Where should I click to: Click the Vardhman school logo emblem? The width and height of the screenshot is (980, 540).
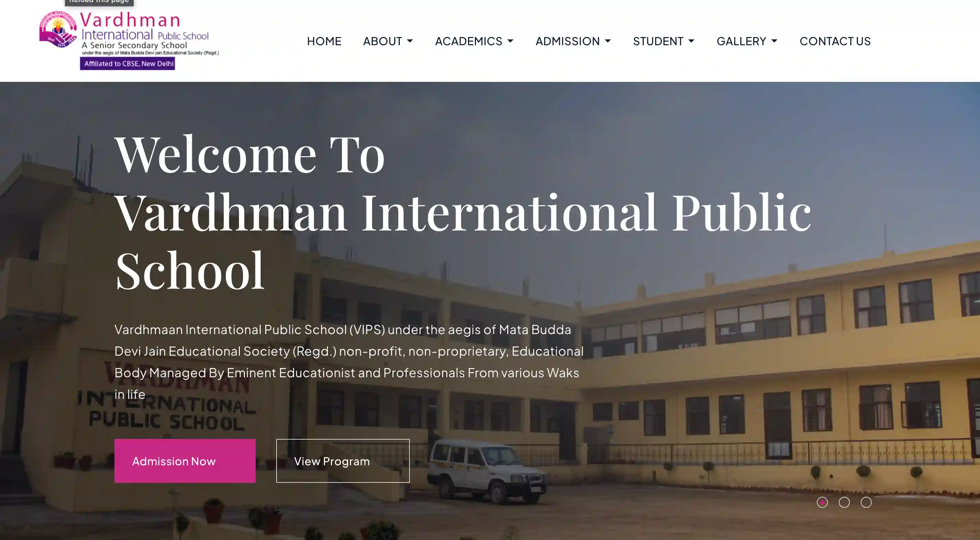coord(58,29)
